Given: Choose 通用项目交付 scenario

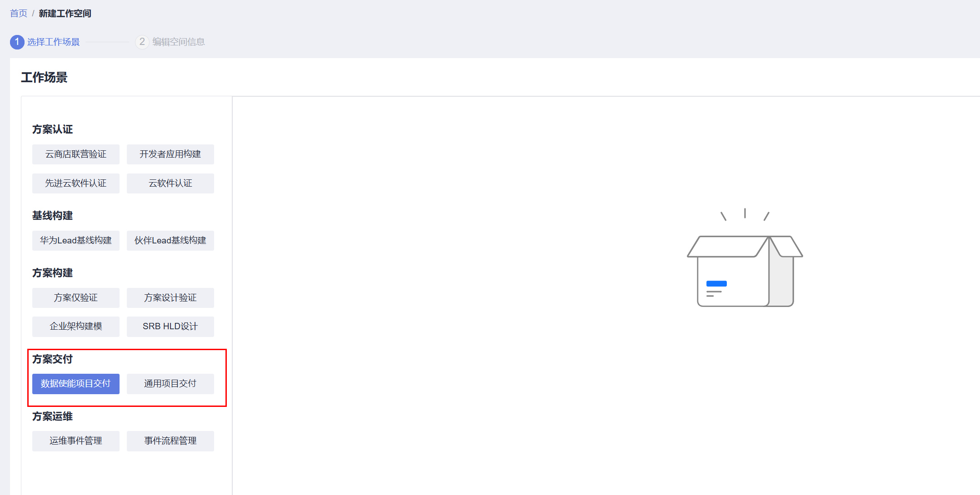Looking at the screenshot, I should pos(170,384).
